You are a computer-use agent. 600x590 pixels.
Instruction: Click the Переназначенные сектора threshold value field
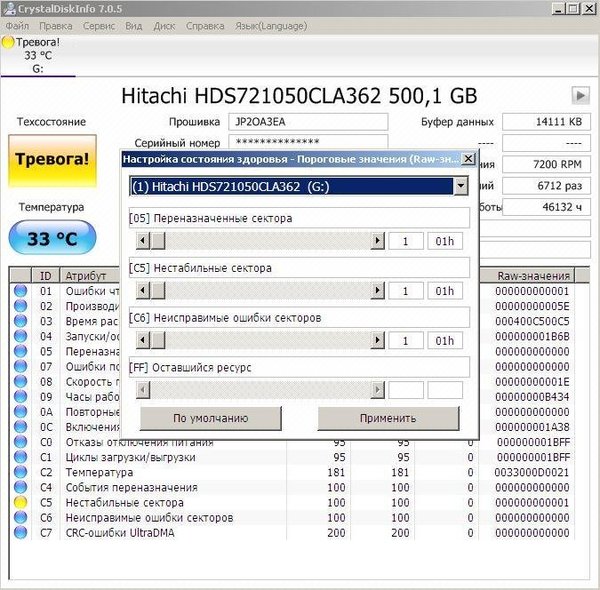[x=406, y=241]
